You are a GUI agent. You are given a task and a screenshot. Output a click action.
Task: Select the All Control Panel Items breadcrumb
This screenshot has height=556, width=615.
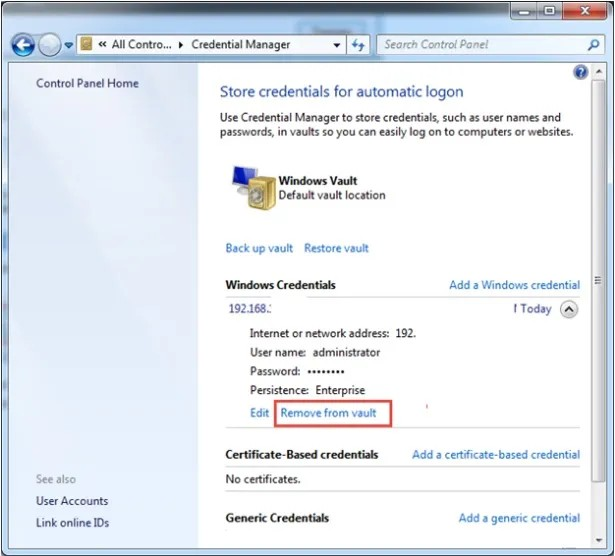(x=140, y=45)
